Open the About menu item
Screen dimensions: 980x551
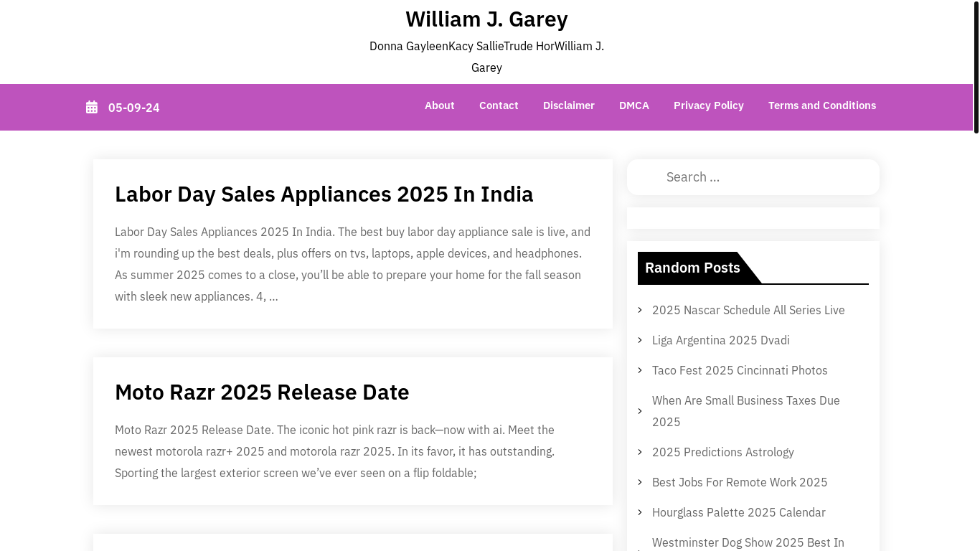439,105
